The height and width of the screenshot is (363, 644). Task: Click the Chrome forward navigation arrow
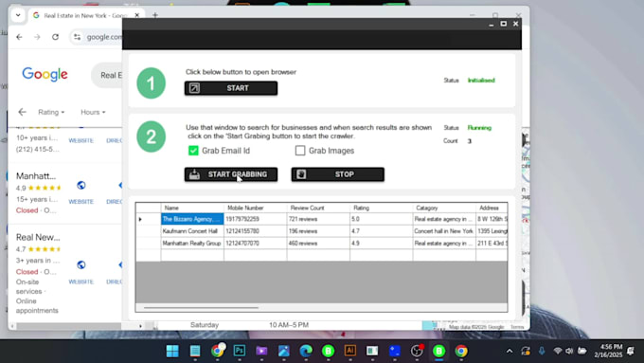[37, 37]
